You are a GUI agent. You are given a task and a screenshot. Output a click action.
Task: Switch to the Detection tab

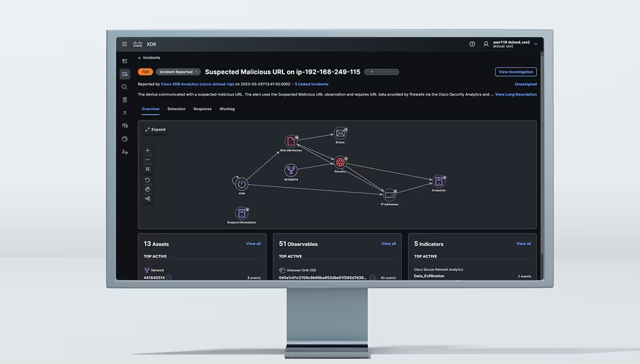coord(176,109)
